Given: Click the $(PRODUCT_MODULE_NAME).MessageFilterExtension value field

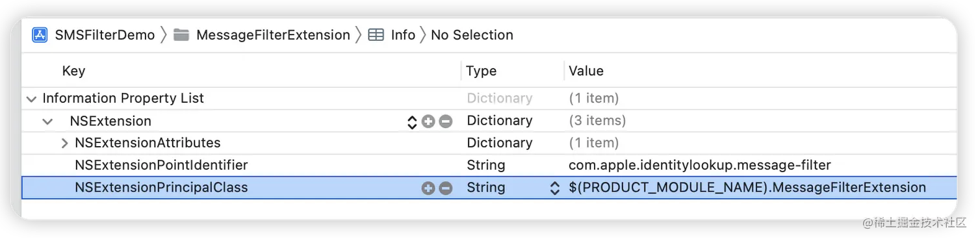Looking at the screenshot, I should pos(747,188).
